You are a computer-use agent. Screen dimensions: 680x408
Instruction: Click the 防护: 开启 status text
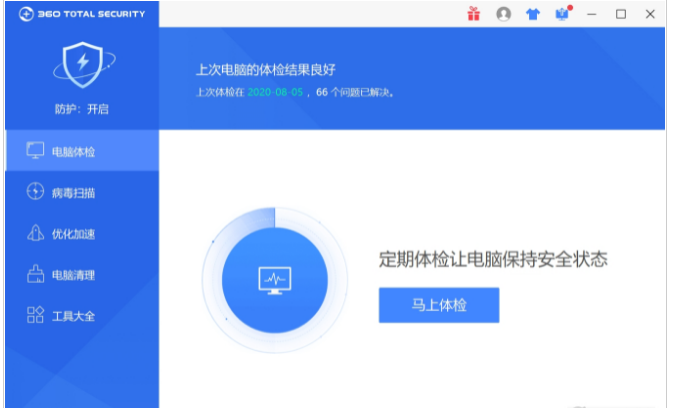pyautogui.click(x=82, y=109)
